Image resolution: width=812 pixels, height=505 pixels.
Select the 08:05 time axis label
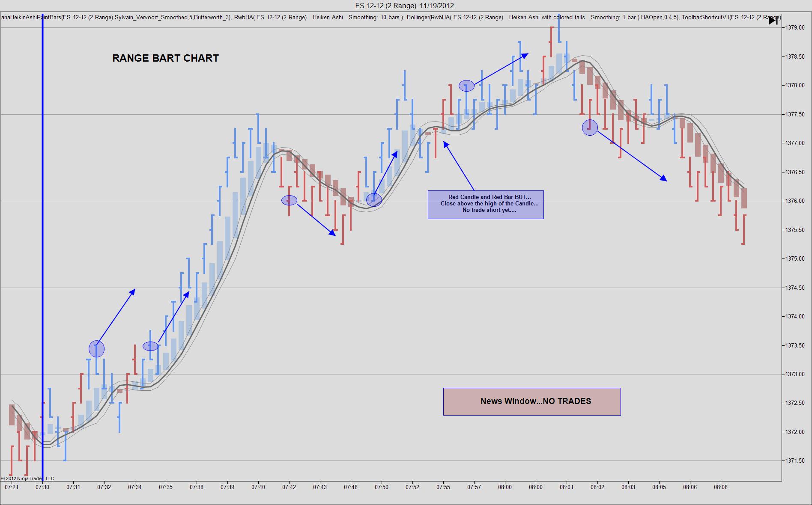(659, 487)
